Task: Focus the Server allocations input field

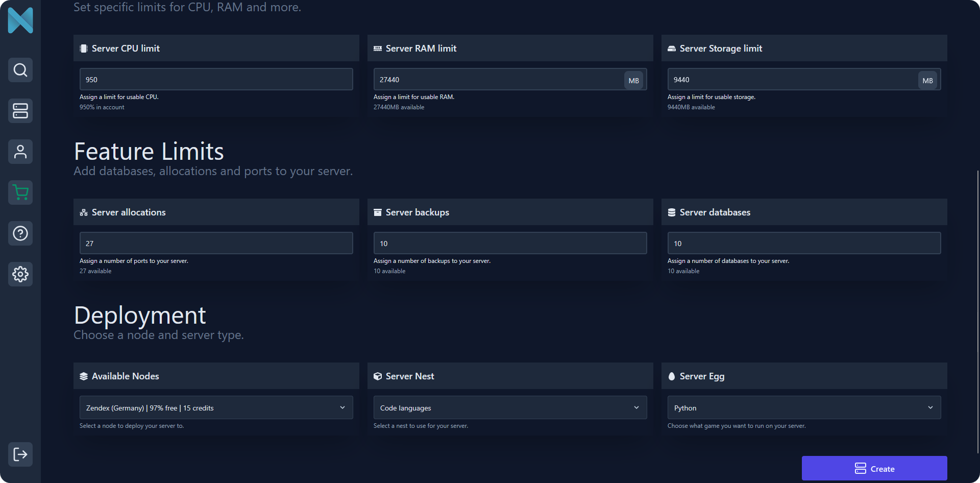Action: click(x=216, y=244)
